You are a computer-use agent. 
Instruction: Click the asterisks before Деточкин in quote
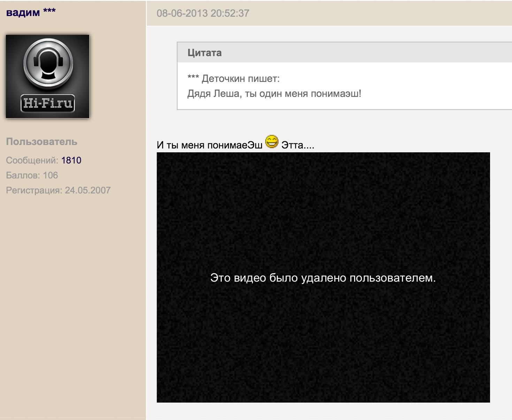193,78
